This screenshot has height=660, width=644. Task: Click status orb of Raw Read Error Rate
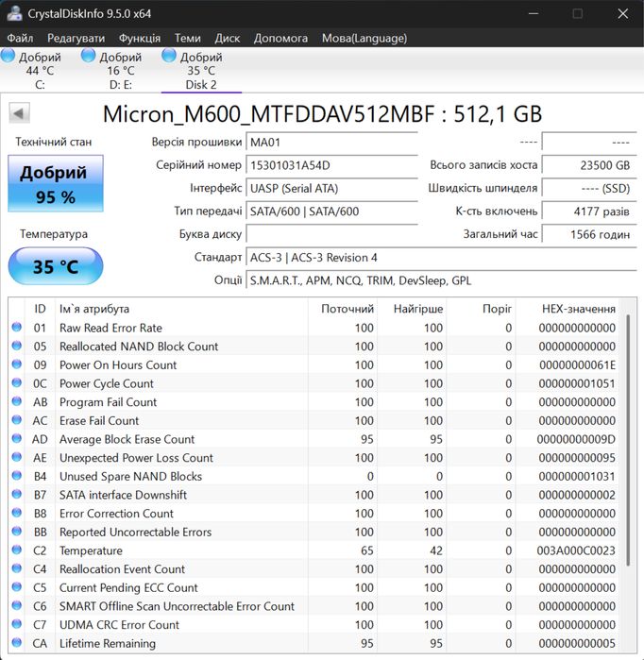17,327
